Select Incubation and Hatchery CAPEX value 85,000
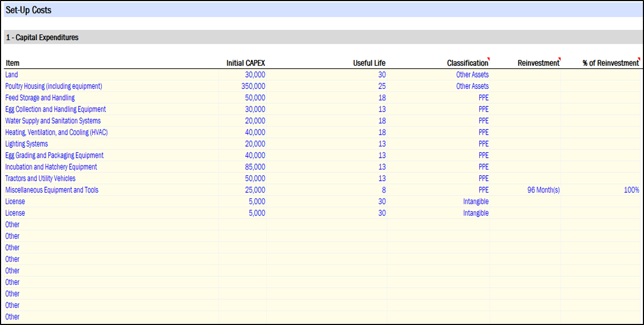Viewport: 644px width, 325px height. pyautogui.click(x=242, y=167)
